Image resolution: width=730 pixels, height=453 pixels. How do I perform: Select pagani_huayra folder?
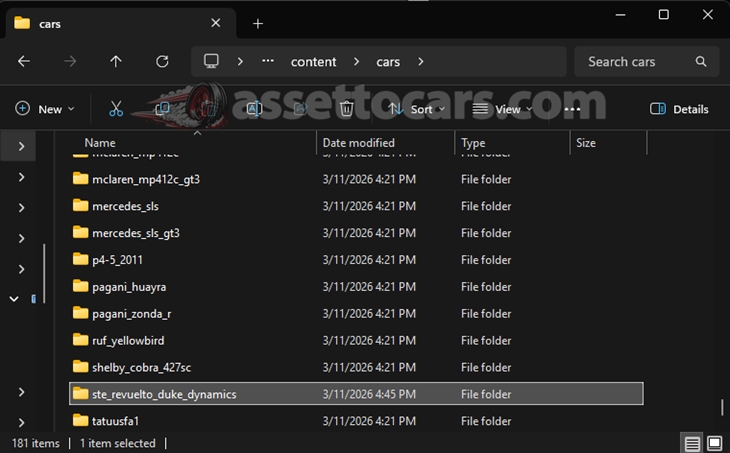tap(356, 287)
